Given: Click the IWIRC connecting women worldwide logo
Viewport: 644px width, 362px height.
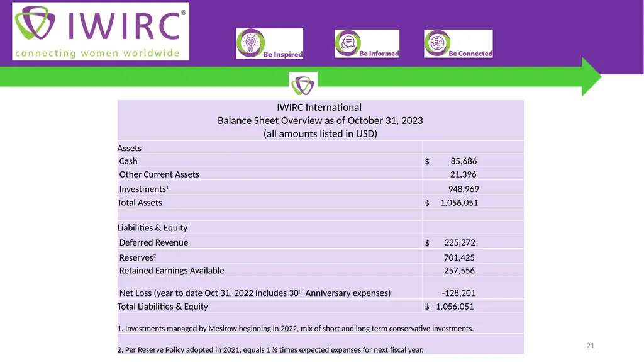Looking at the screenshot, I should 101,31.
